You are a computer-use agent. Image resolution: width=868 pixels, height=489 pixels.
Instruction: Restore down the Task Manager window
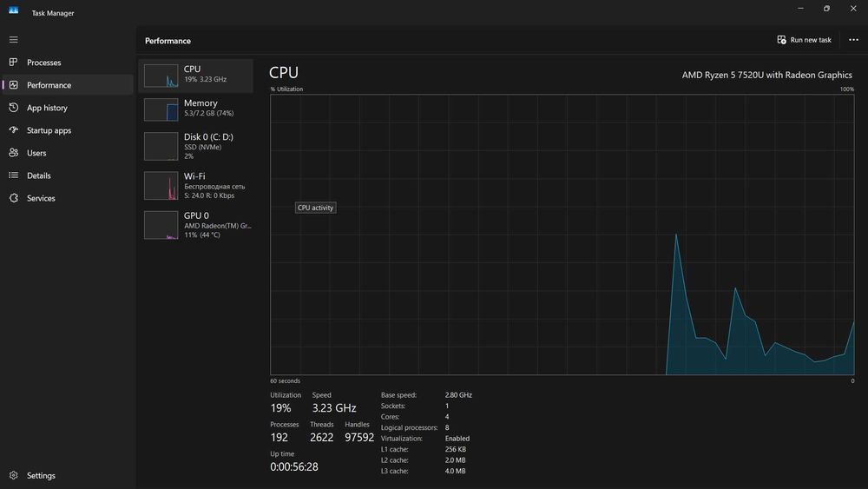[826, 9]
